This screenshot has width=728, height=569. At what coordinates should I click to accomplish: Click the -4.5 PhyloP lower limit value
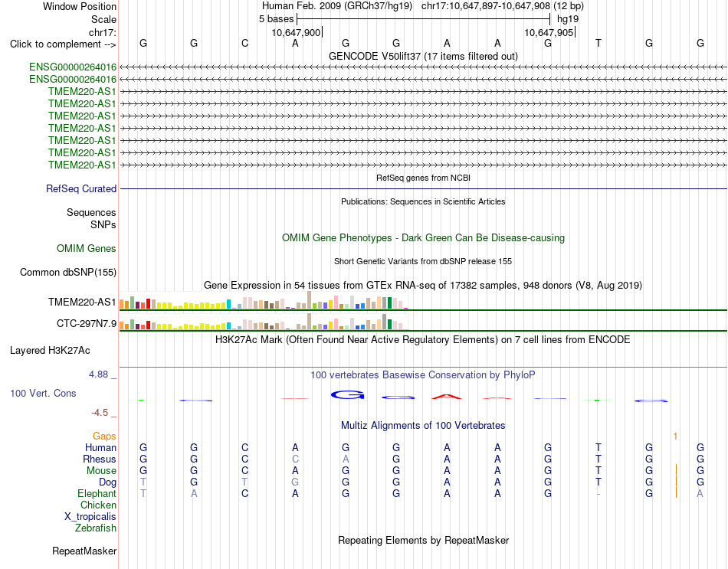click(x=100, y=413)
